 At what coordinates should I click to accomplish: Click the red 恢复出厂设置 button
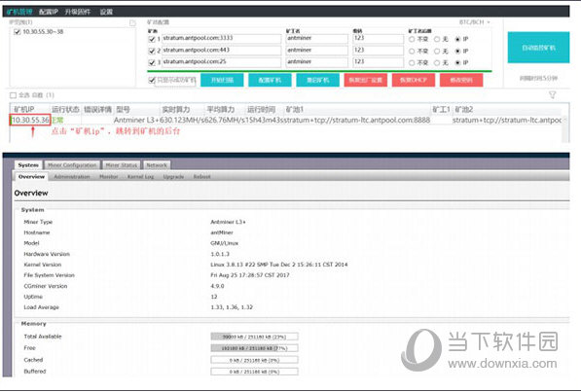pyautogui.click(x=365, y=80)
